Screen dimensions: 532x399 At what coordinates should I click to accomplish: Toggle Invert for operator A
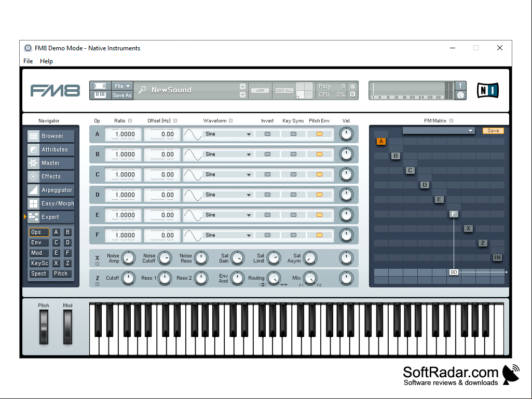(267, 134)
